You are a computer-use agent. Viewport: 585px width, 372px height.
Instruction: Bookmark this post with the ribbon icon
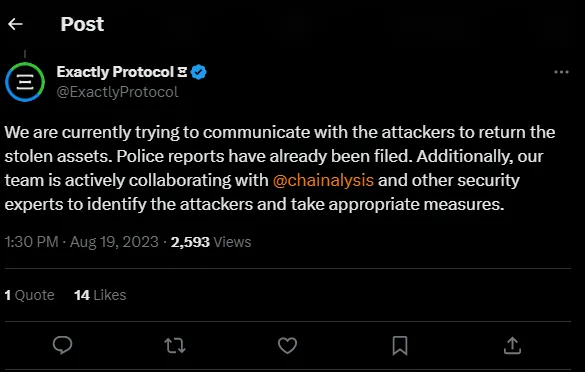pyautogui.click(x=400, y=346)
